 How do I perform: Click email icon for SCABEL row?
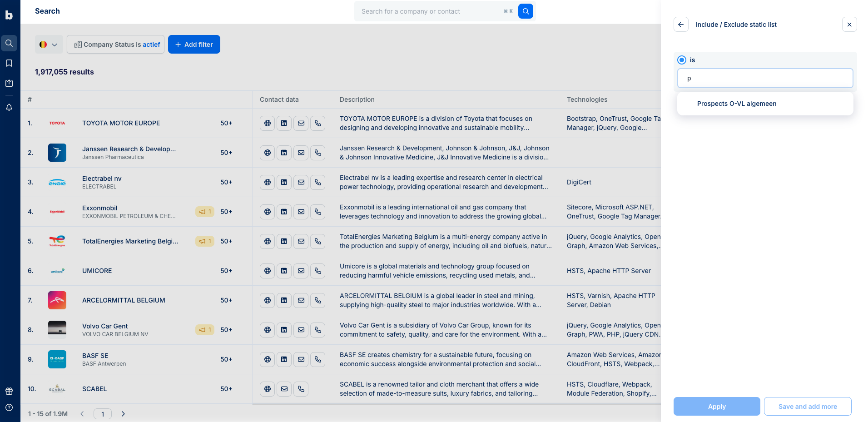(284, 389)
